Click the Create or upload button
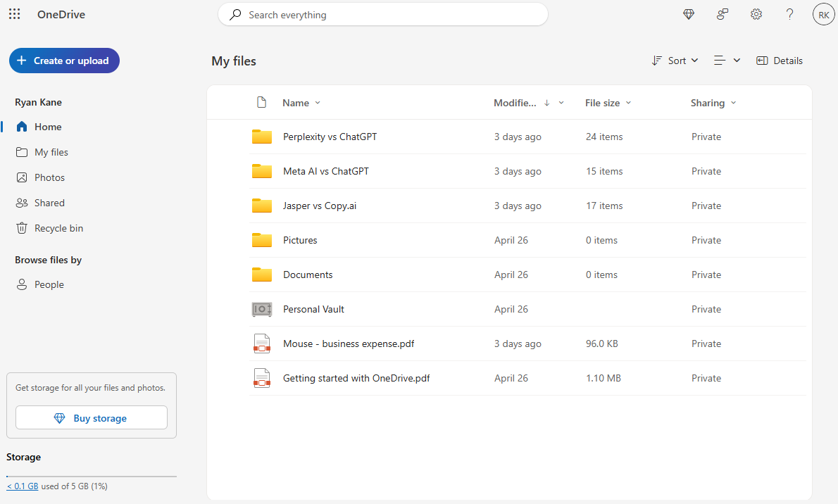The height and width of the screenshot is (504, 838). [x=64, y=61]
